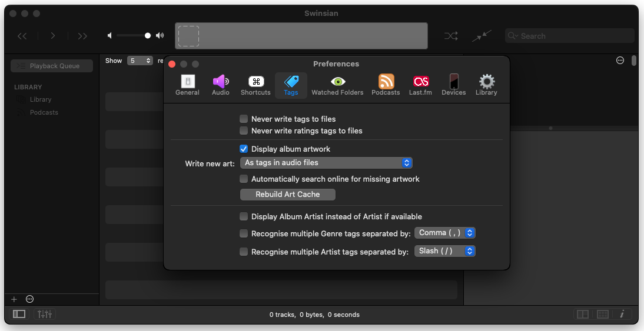Screen dimensions: 644x331
Task: Close the Preferences window
Action: point(172,64)
